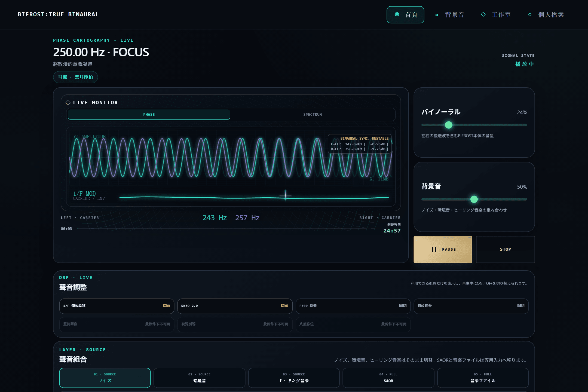Image resolution: width=588 pixels, height=392 pixels.
Task: Click the 257 Hz right carrier value
Action: [247, 218]
